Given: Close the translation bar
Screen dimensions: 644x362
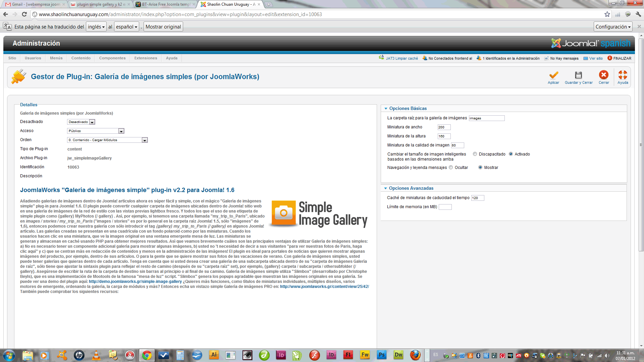Looking at the screenshot, I should coord(639,26).
